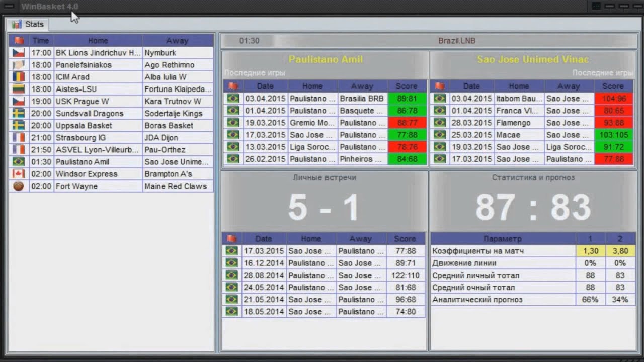Click the basketball icon beside Fort Wayne
The image size is (644, 362).
19,186
